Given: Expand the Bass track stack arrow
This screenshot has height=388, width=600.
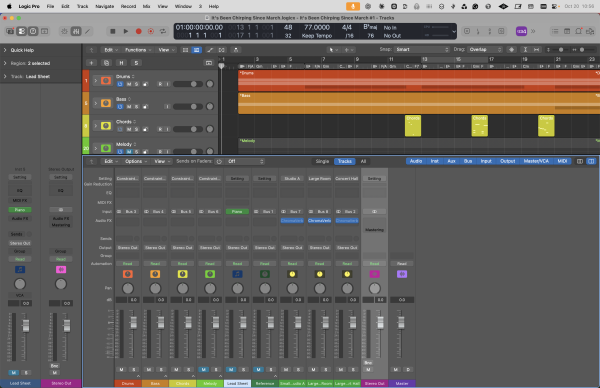Looking at the screenshot, I should (96, 103).
